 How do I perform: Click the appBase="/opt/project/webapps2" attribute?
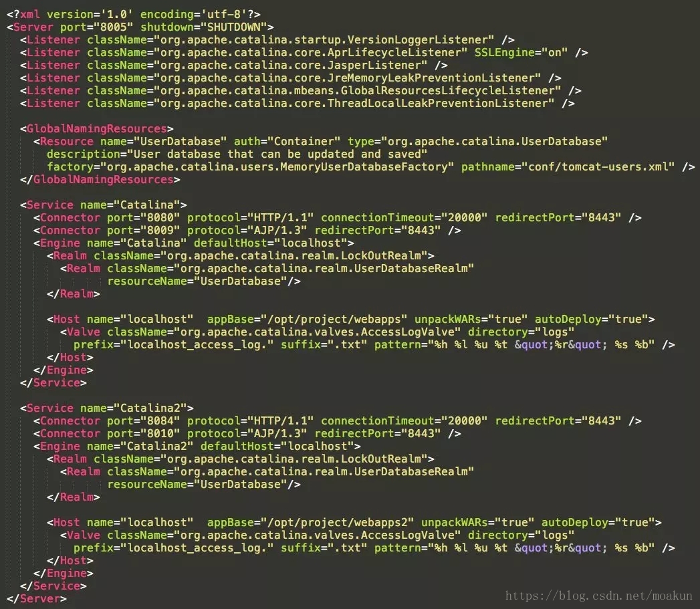tap(310, 523)
